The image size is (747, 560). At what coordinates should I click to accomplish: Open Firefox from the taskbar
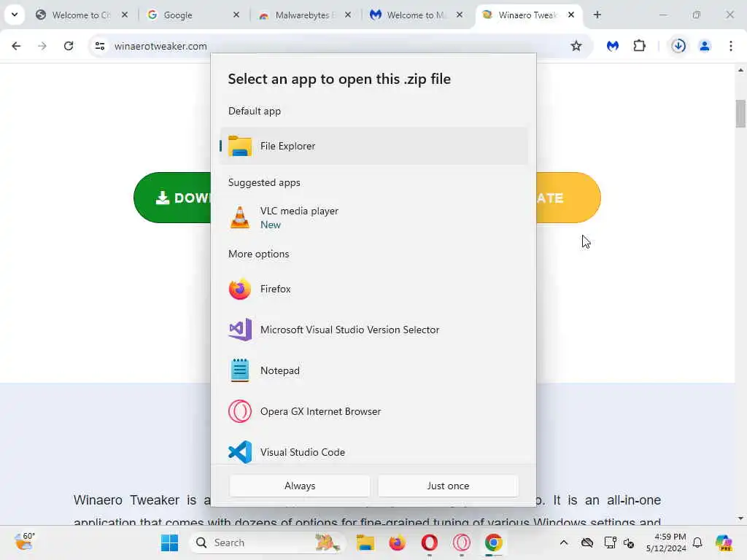(x=397, y=542)
